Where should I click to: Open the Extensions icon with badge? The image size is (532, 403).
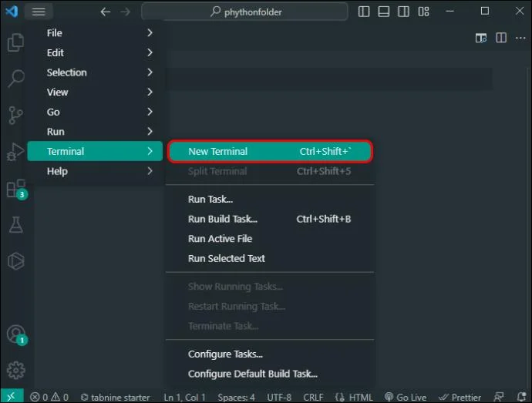(x=16, y=189)
